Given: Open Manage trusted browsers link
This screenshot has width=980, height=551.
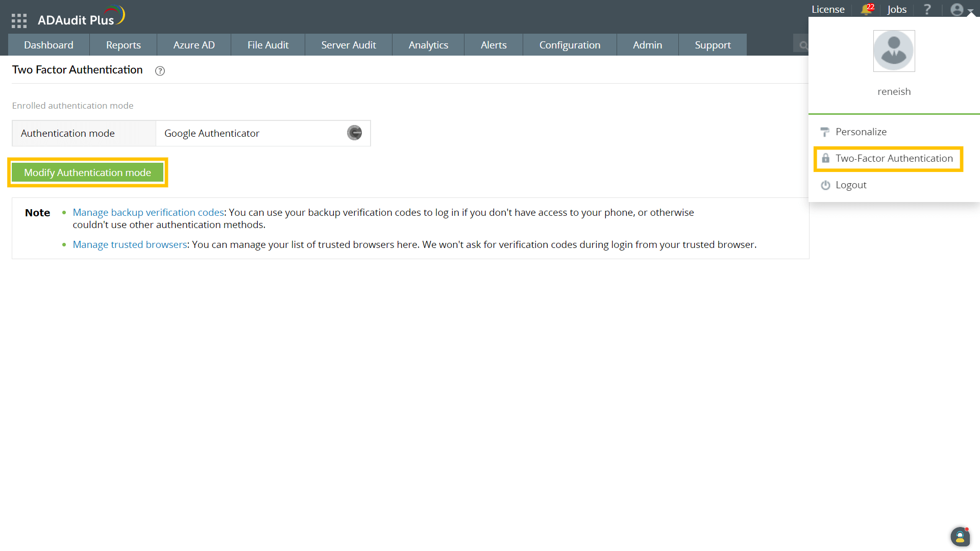Looking at the screenshot, I should coord(130,244).
